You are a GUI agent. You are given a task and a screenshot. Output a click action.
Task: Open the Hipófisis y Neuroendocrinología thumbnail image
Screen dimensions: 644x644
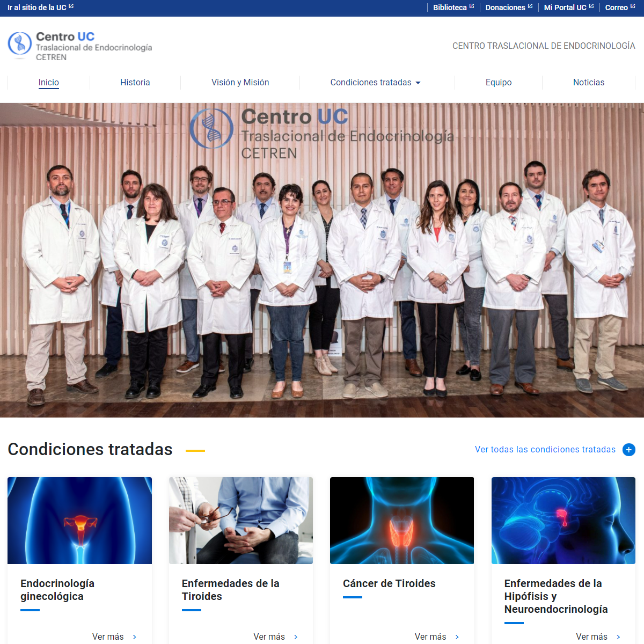[563, 521]
